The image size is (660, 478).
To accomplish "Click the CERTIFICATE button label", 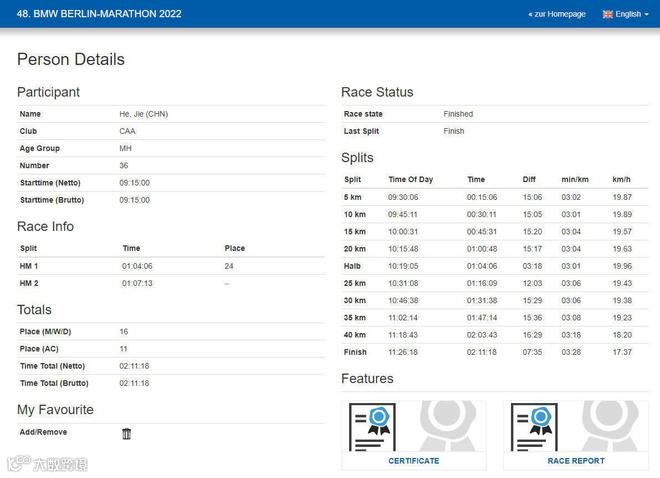I will (x=414, y=461).
